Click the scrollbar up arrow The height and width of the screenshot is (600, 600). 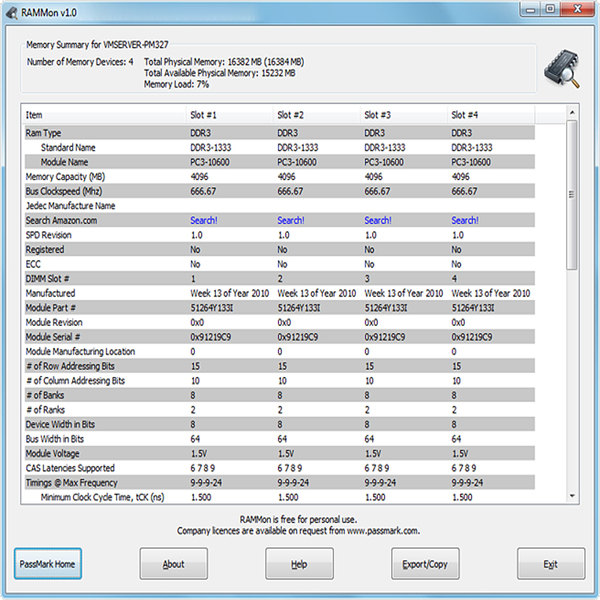click(x=572, y=112)
